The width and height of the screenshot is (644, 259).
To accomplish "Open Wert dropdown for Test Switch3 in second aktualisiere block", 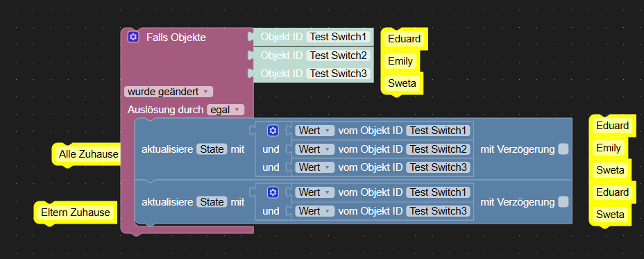I will [315, 211].
